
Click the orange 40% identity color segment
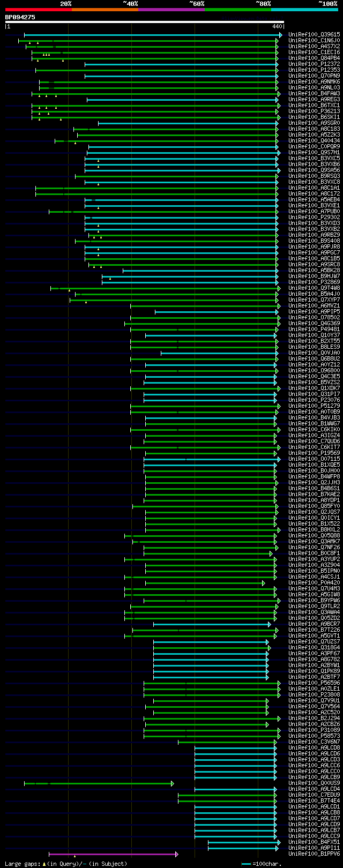(x=105, y=10)
